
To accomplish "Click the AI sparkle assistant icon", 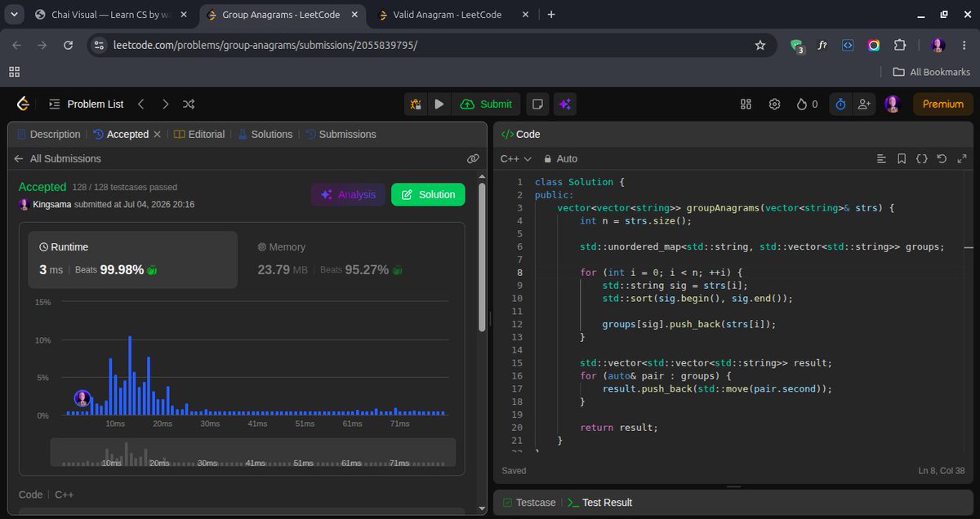I will pos(565,104).
